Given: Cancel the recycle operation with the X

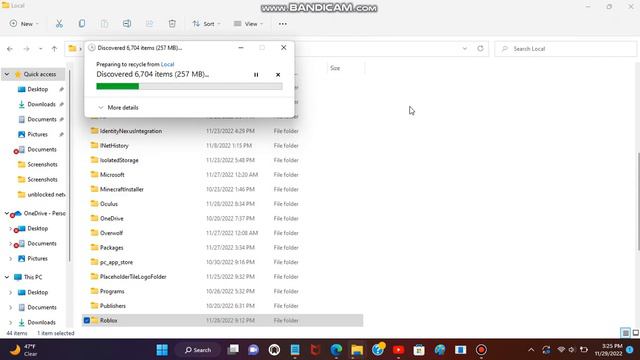Looking at the screenshot, I should [x=278, y=75].
